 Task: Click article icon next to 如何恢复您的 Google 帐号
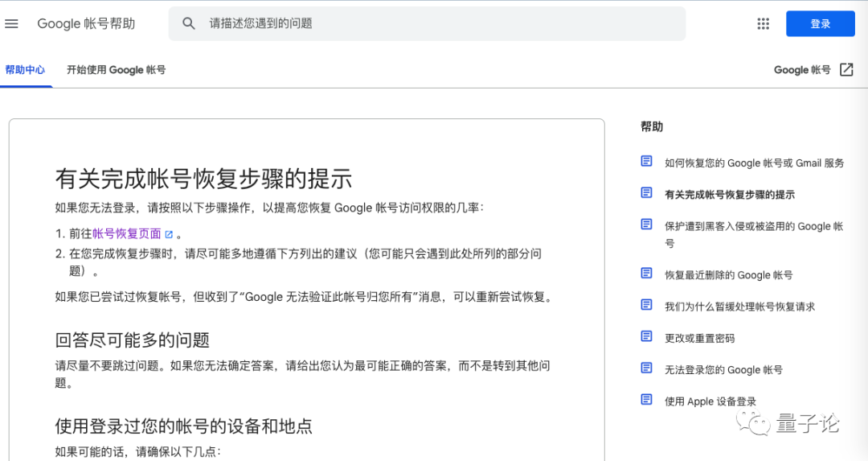pyautogui.click(x=646, y=161)
